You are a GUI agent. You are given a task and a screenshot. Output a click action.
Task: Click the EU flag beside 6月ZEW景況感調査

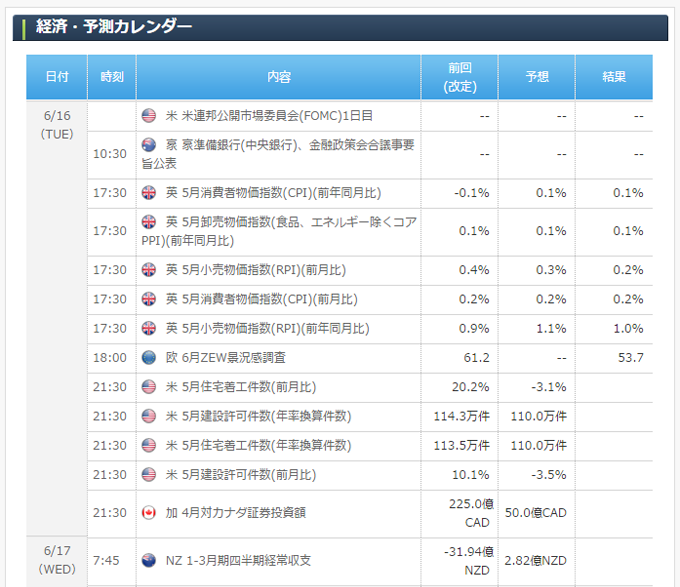click(x=150, y=357)
